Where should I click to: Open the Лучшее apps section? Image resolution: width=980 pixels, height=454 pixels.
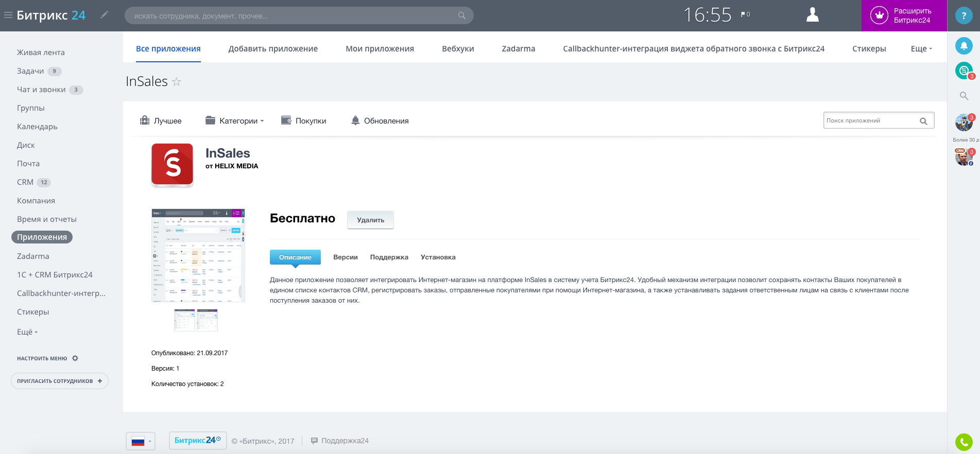point(161,120)
